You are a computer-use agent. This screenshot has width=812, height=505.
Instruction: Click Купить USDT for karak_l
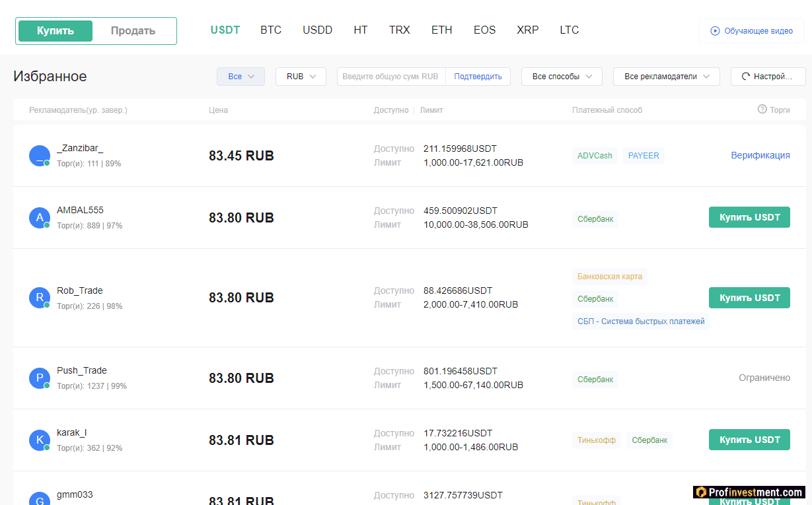[x=749, y=440]
